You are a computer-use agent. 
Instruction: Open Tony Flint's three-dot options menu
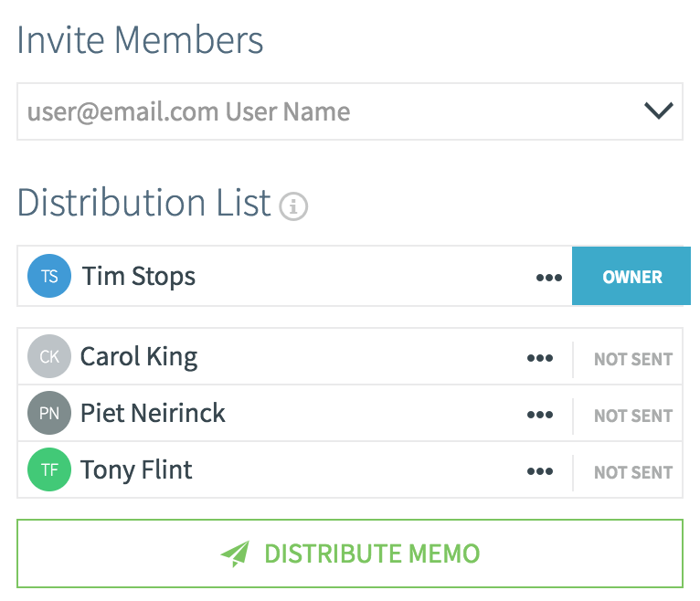[540, 471]
